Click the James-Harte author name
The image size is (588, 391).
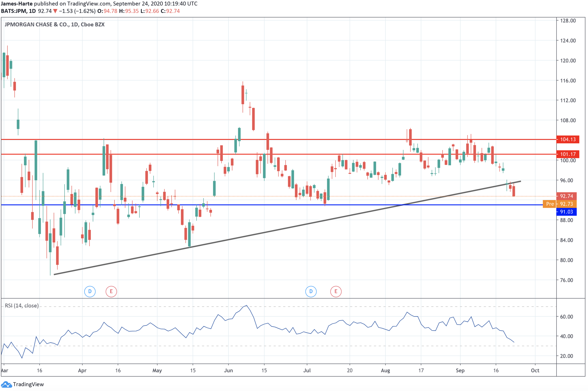(x=16, y=4)
